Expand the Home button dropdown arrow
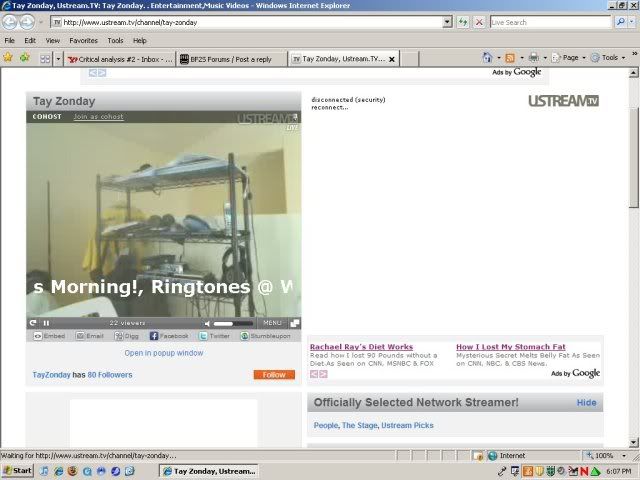The width and height of the screenshot is (640, 480). click(x=498, y=58)
